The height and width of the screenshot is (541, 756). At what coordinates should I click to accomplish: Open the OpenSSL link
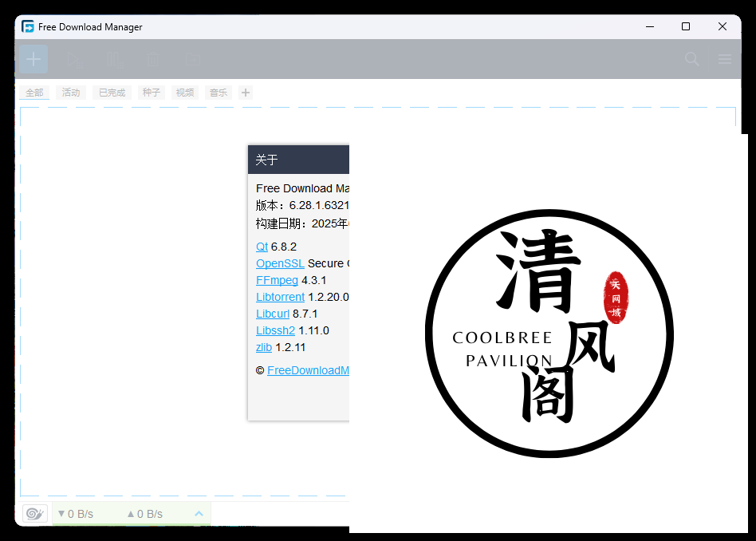[x=280, y=263]
